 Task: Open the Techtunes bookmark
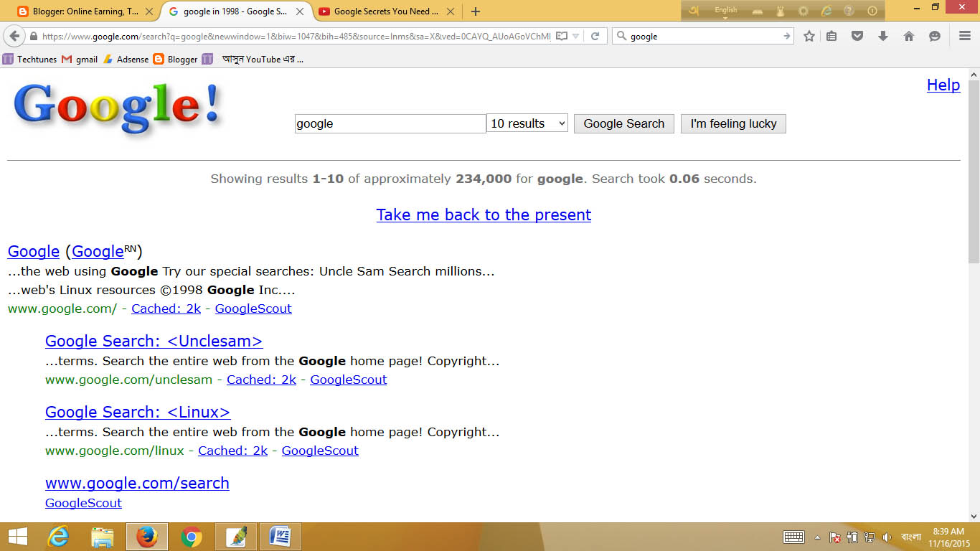[x=29, y=60]
